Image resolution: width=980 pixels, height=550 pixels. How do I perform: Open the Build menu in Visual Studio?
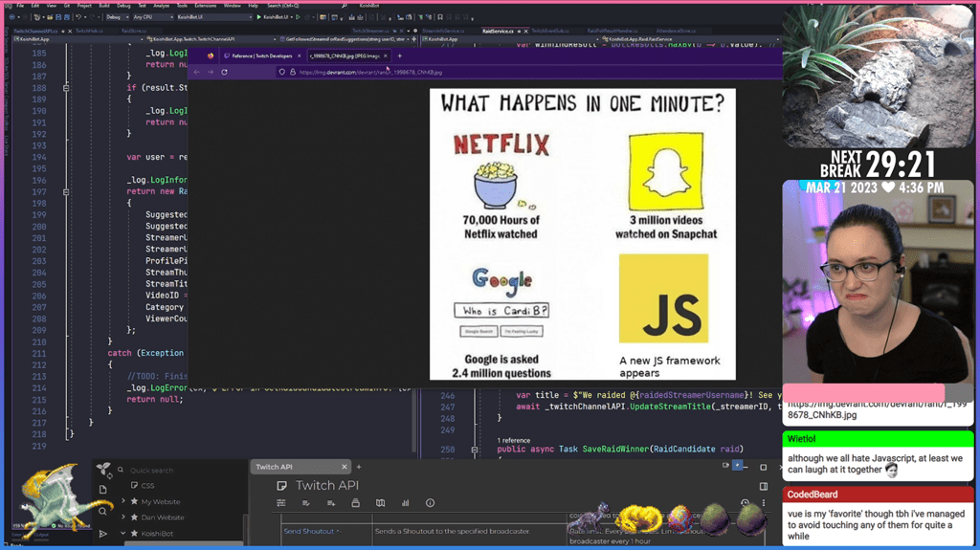click(104, 6)
